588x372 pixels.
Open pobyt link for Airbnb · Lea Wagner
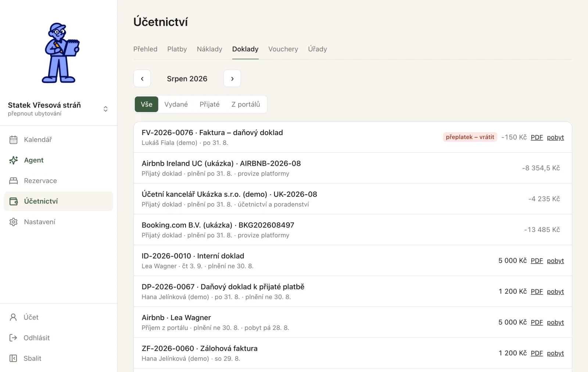(555, 322)
